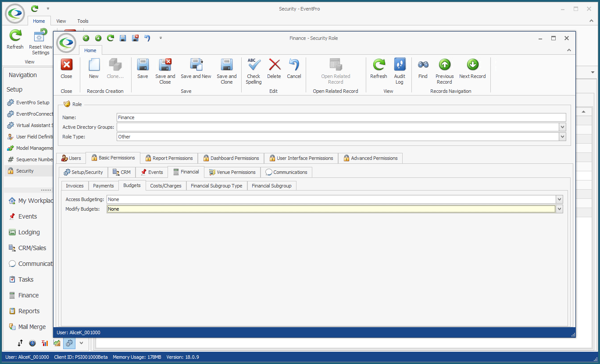This screenshot has height=364, width=600.
Task: Click the role Name input field
Action: (341, 117)
